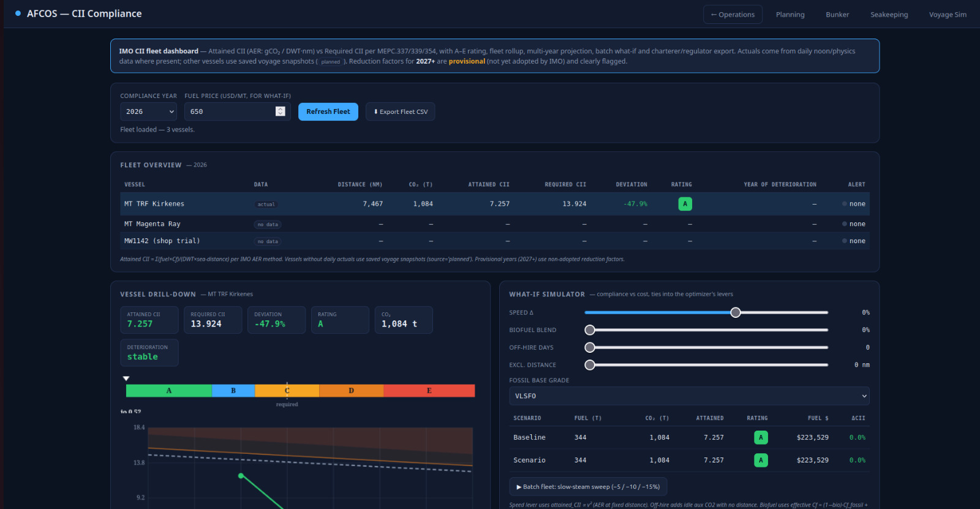Click the A rating badge in Scenario row
980x509 pixels.
coord(761,460)
